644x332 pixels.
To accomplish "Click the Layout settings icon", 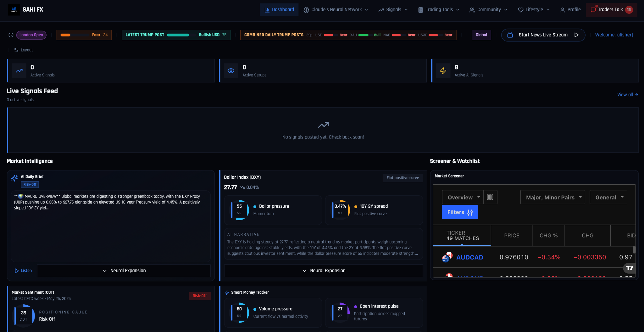I will pos(16,50).
